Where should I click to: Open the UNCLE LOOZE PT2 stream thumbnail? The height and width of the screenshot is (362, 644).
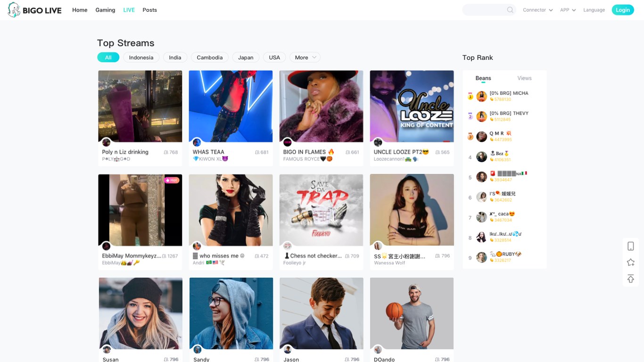(x=412, y=106)
